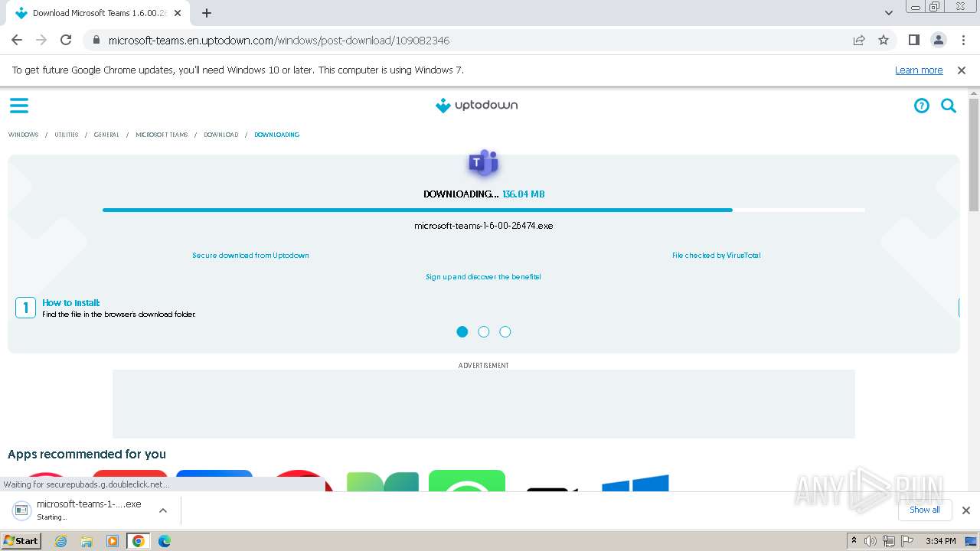This screenshot has height=551, width=980.
Task: Open the Chrome profile avatar
Action: (938, 40)
